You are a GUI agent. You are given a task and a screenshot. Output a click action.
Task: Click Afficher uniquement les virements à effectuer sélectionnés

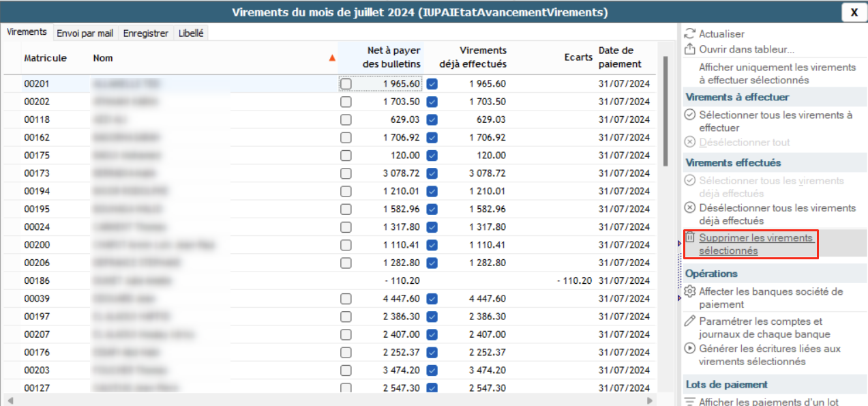click(x=777, y=74)
